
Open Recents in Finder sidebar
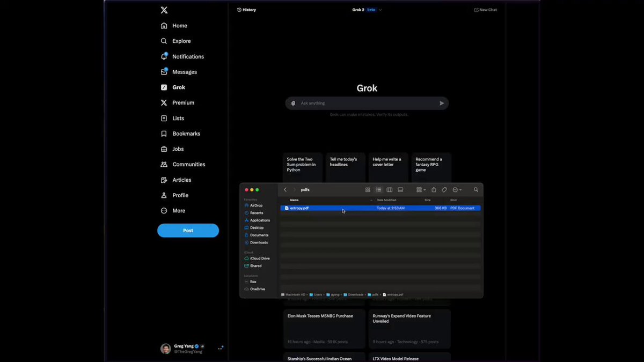click(253, 213)
